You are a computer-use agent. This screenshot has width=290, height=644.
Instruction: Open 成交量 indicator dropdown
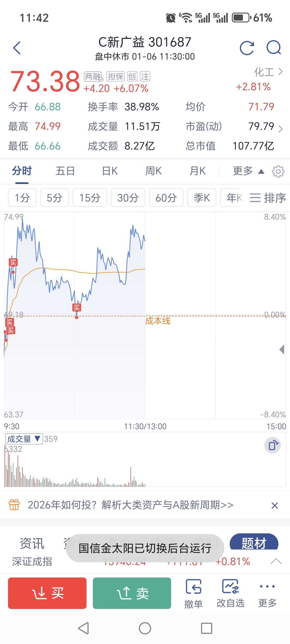(x=24, y=439)
